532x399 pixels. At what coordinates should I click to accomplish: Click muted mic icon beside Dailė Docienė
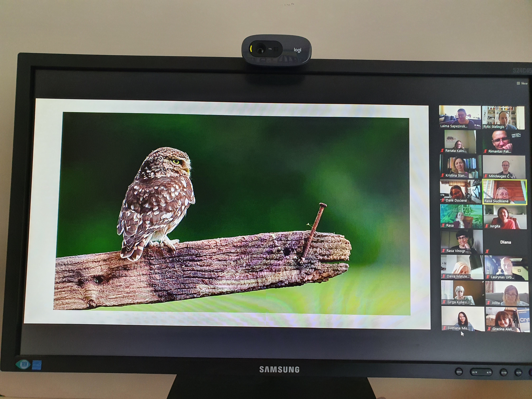click(443, 200)
